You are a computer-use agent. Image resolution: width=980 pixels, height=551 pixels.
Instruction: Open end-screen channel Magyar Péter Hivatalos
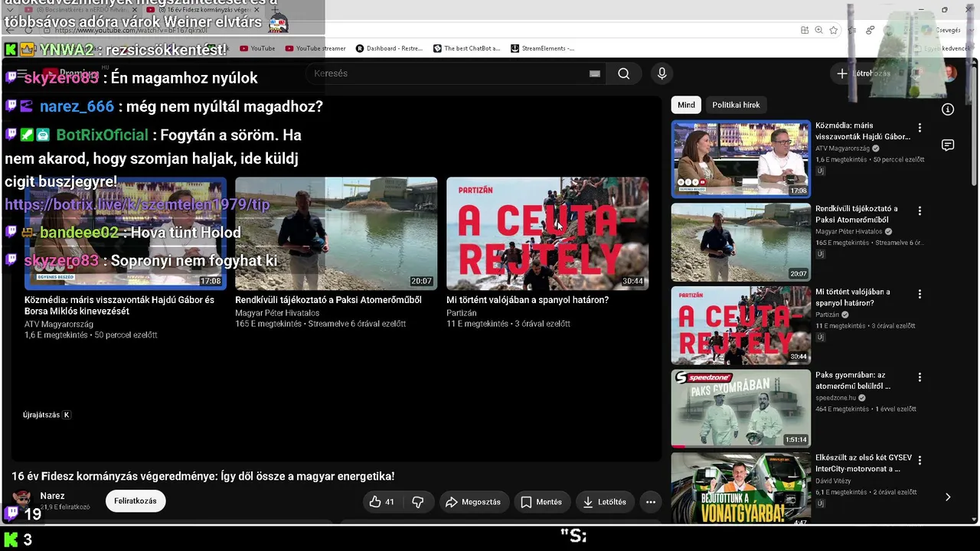(x=277, y=313)
